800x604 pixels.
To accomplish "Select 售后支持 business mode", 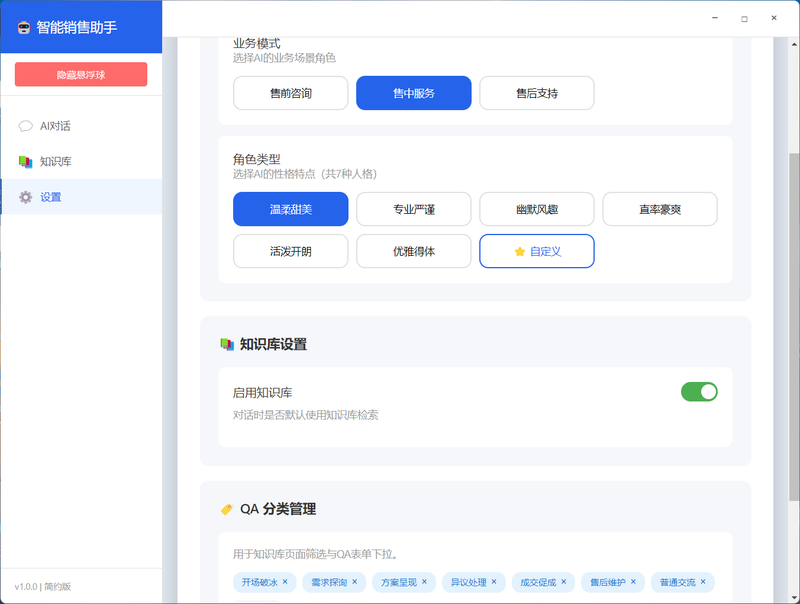I will pyautogui.click(x=537, y=93).
